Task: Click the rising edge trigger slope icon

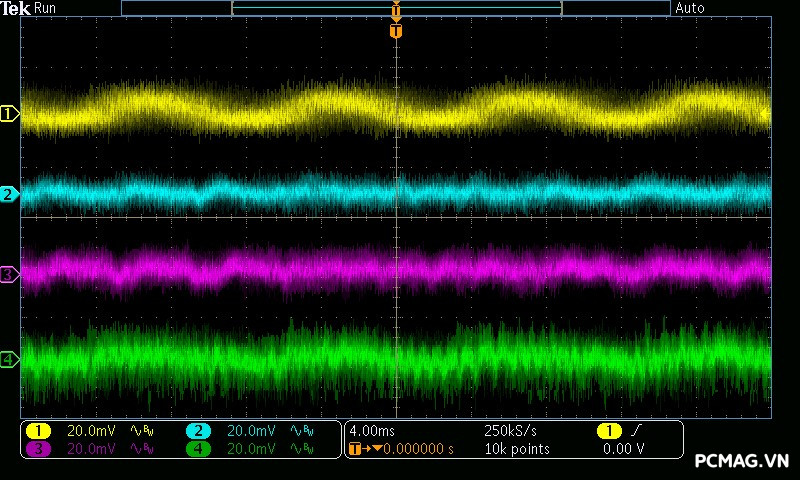Action: (x=636, y=431)
